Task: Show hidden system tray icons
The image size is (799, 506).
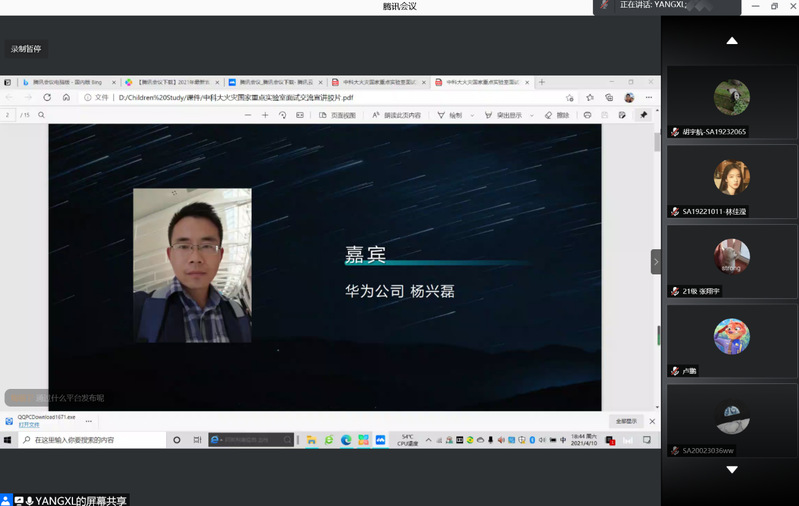Action: (429, 440)
